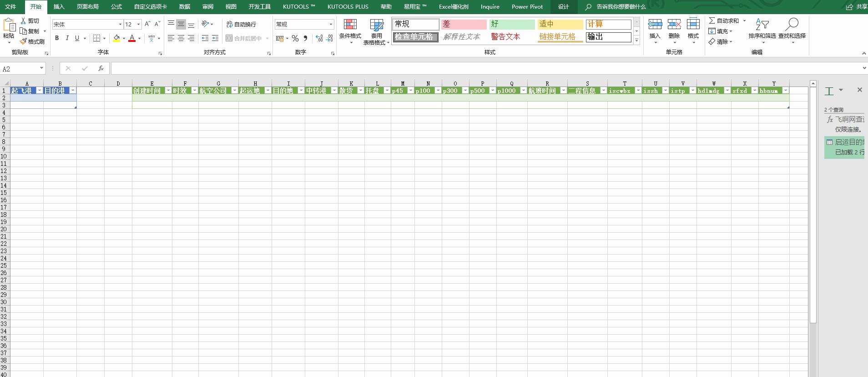This screenshot has width=868, height=377.
Task: Select the 飞啊网查询 query in the pane
Action: pos(845,124)
